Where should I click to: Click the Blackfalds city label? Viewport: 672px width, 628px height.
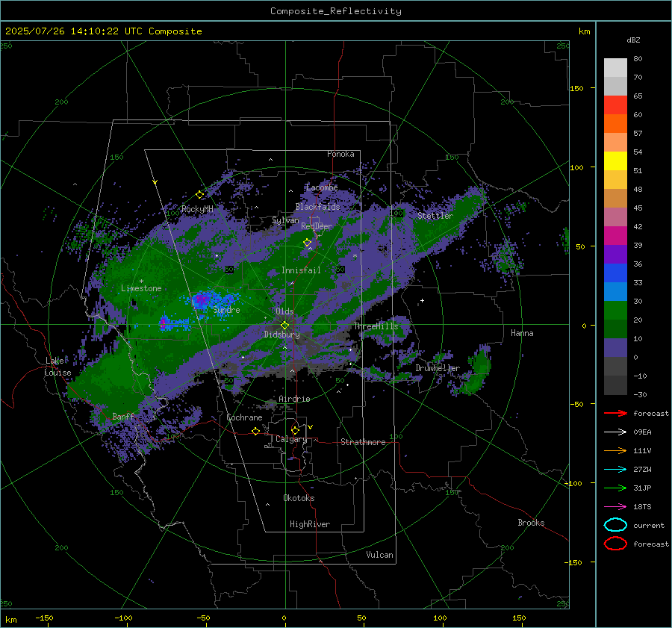[x=317, y=207]
